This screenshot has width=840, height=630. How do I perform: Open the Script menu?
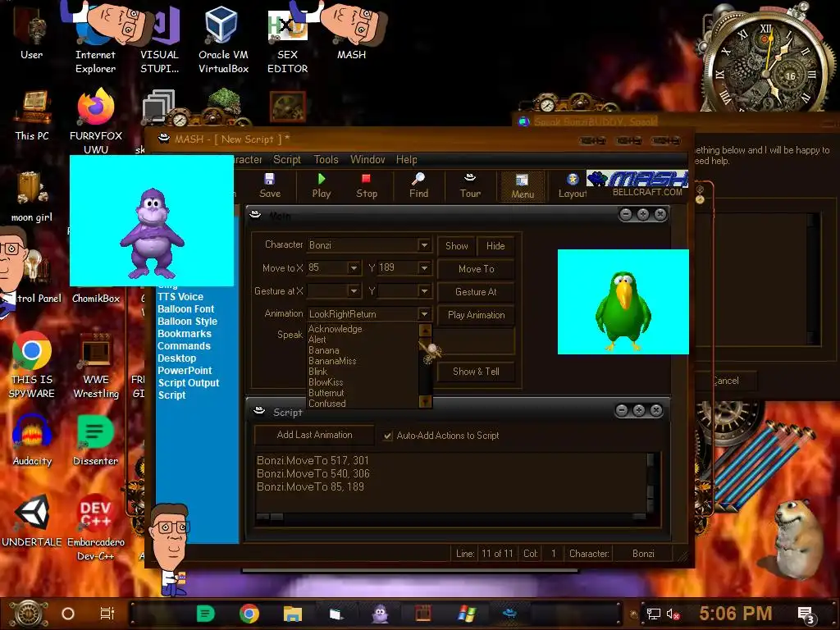[x=286, y=160]
